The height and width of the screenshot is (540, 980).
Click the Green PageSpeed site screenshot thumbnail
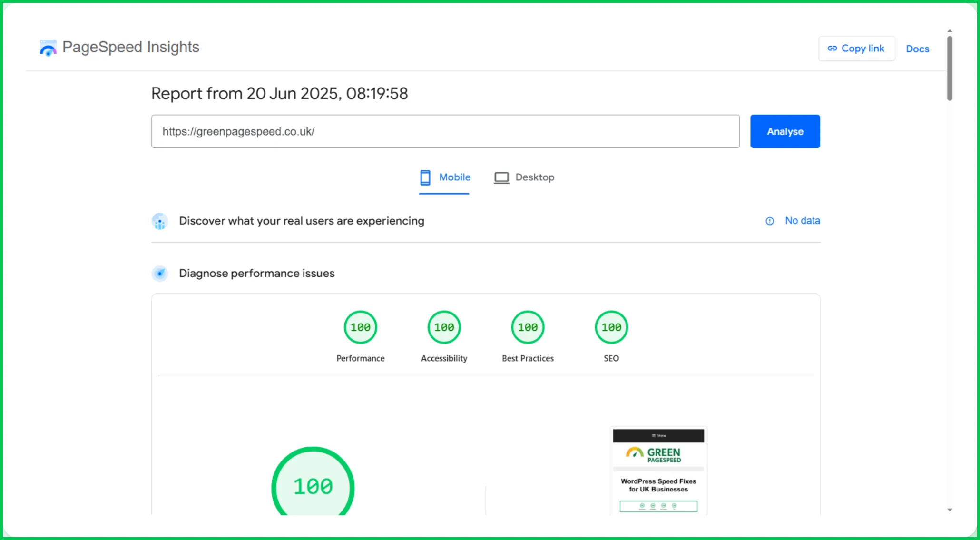tap(658, 471)
